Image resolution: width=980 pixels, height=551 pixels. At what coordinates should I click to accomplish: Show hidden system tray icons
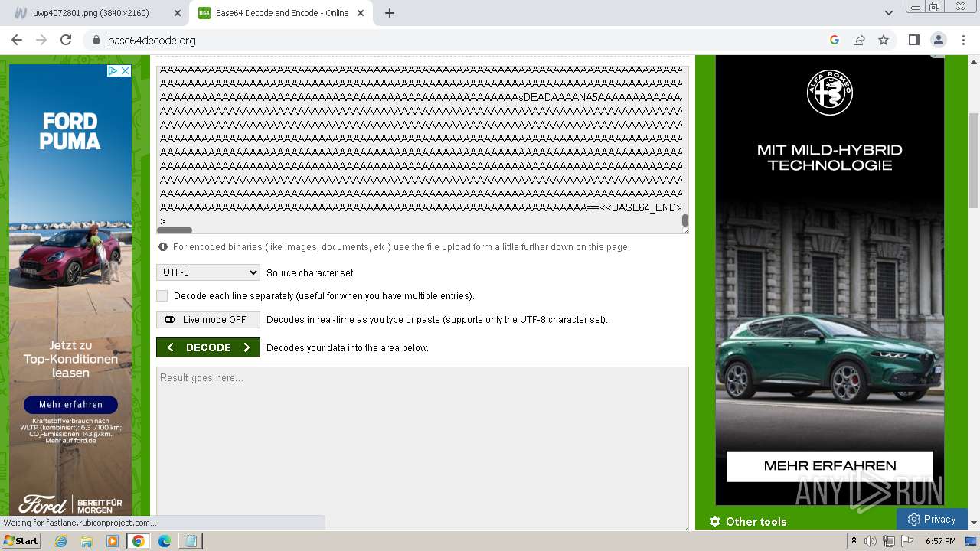click(854, 541)
